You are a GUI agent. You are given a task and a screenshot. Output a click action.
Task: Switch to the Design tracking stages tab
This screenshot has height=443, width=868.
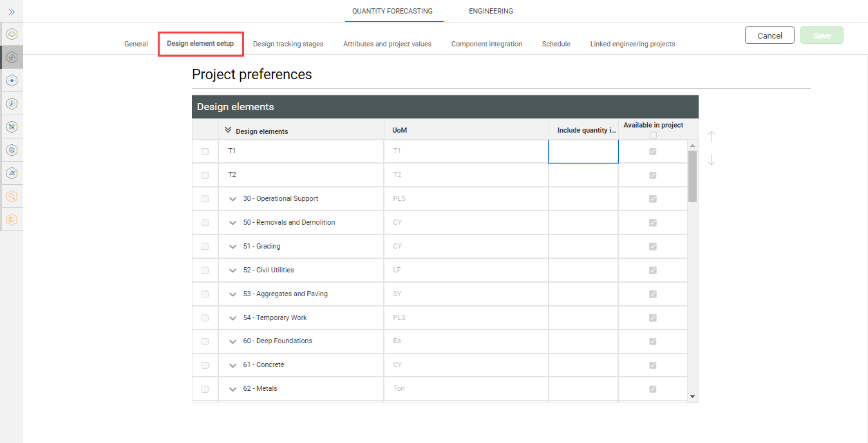point(288,44)
